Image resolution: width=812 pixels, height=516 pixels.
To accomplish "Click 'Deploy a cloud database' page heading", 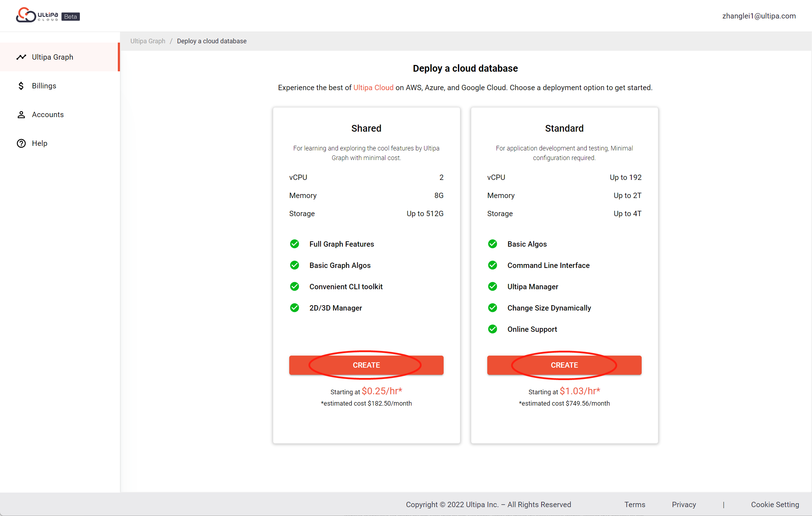I will pos(465,68).
